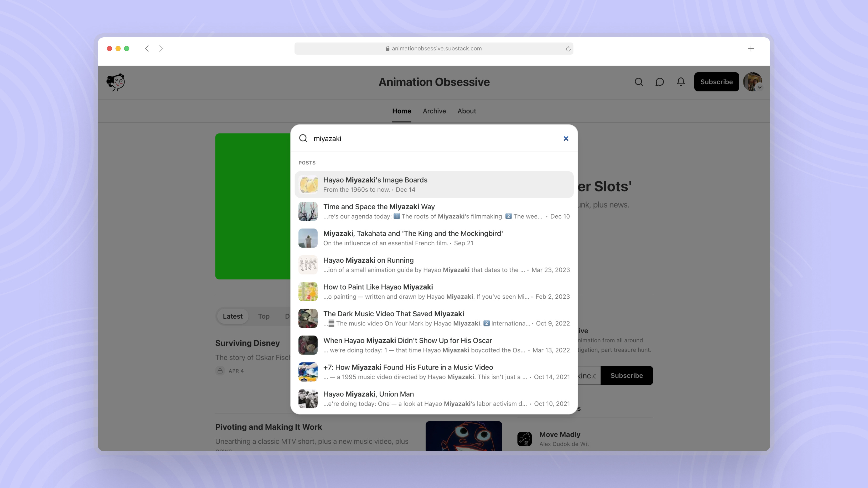The width and height of the screenshot is (868, 488).
Task: Click the header Subscribe button
Action: pos(716,82)
